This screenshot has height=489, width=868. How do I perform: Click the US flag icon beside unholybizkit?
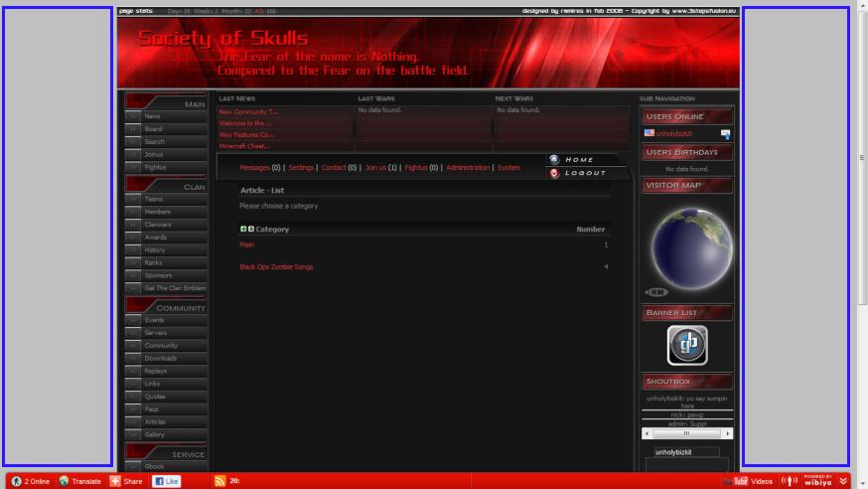coord(650,133)
